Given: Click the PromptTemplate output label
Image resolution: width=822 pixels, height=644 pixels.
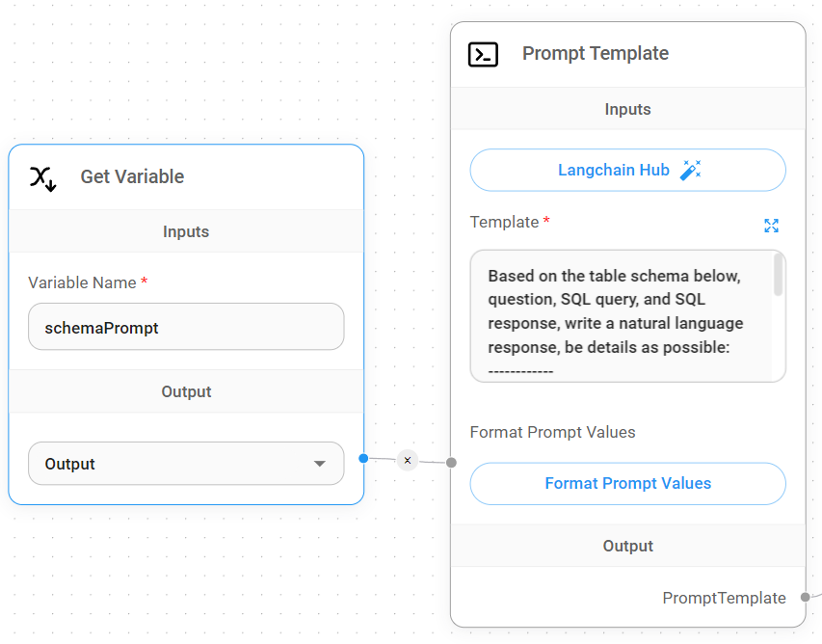Looking at the screenshot, I should tap(724, 598).
